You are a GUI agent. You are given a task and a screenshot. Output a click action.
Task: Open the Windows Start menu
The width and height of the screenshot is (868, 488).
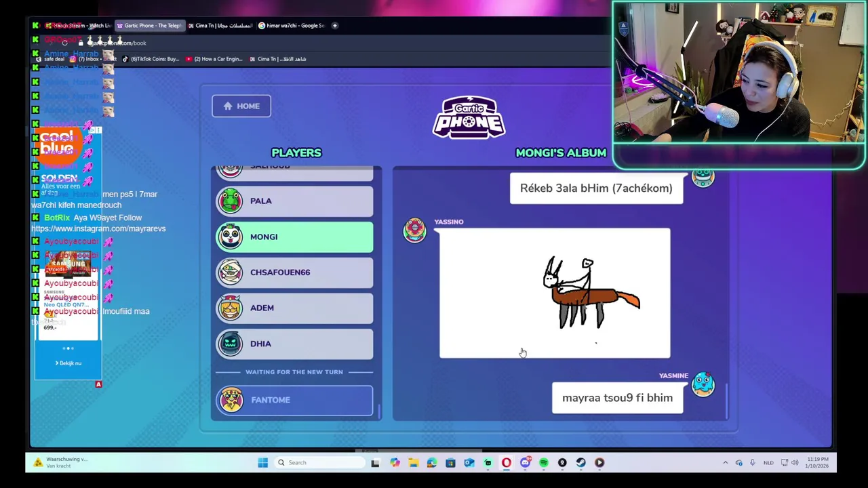262,462
